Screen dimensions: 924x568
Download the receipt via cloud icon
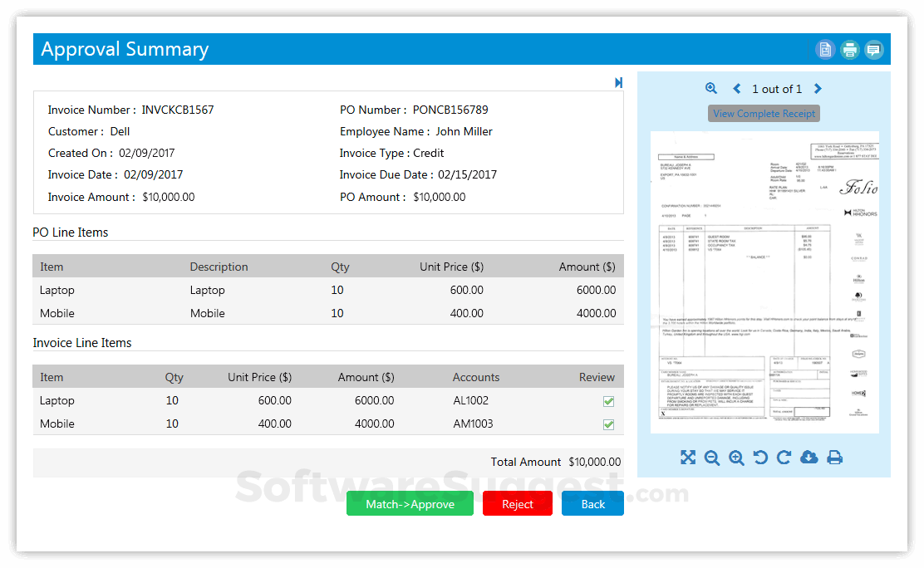coord(808,457)
